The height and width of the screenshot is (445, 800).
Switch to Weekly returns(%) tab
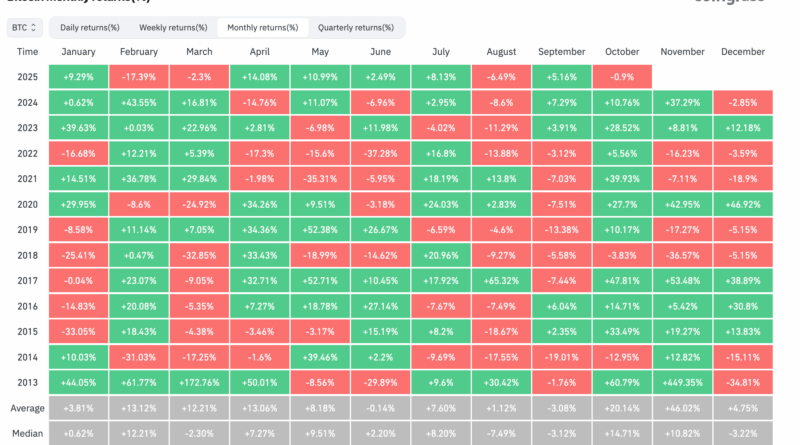173,27
